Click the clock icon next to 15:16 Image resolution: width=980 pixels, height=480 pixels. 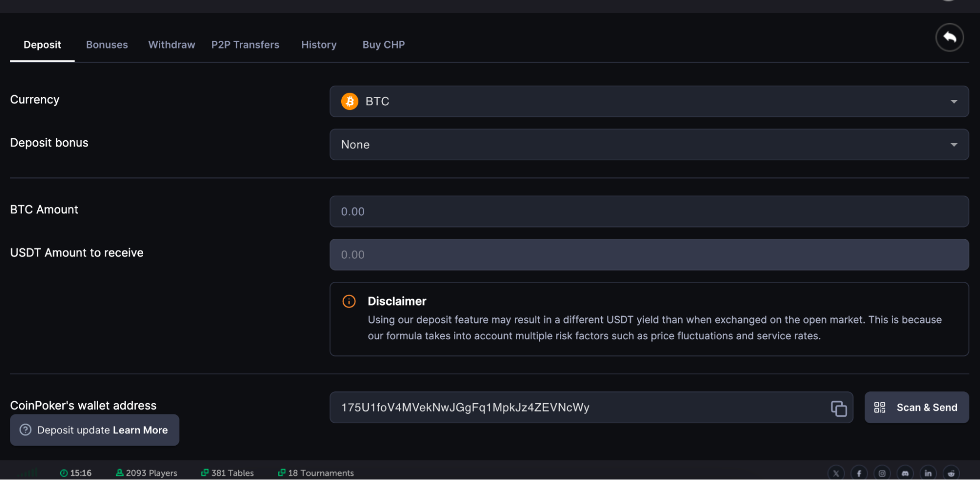click(x=64, y=473)
